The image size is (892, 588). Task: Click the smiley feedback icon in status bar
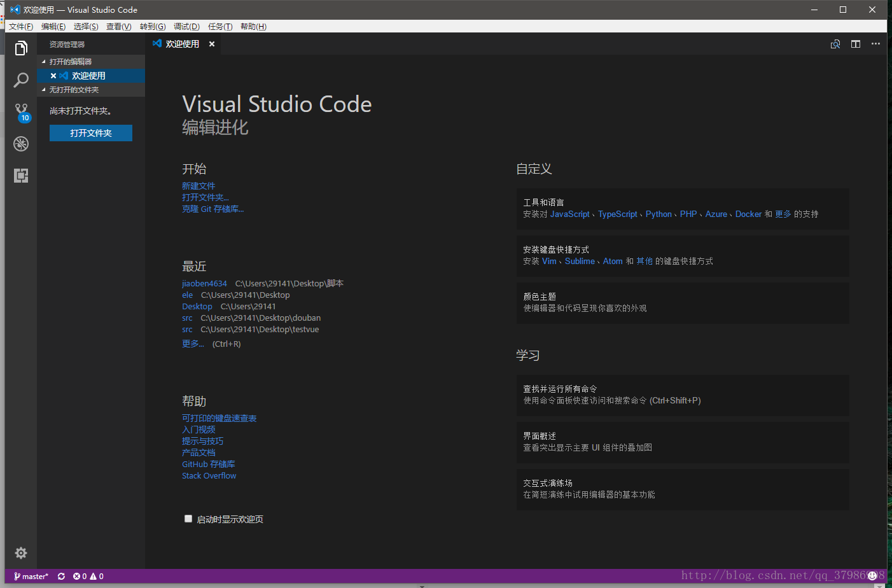(872, 576)
